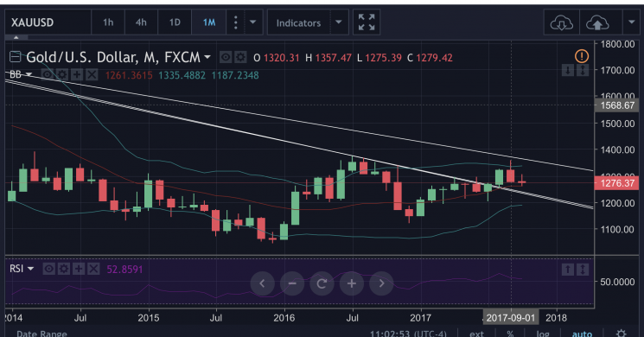Open the orange data warning icon
The height and width of the screenshot is (337, 644).
coord(582,56)
